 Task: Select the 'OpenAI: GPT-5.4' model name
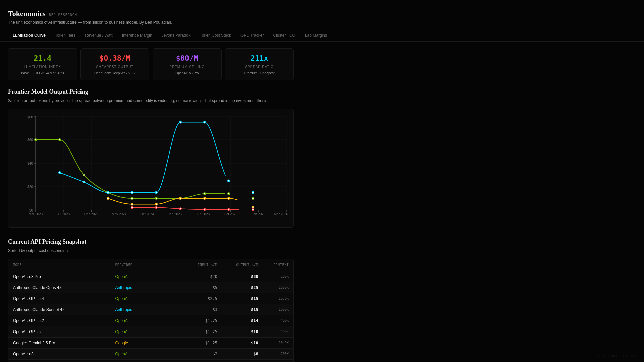tap(29, 299)
